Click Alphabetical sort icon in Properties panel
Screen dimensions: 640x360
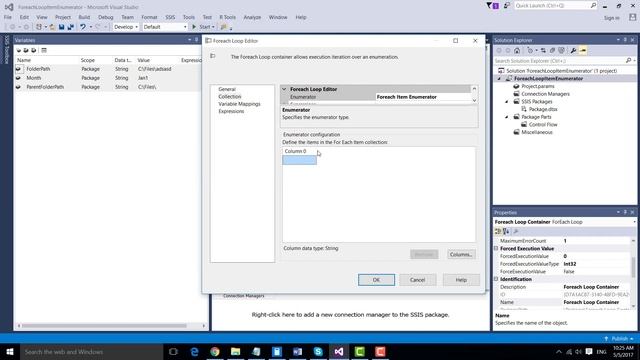click(506, 231)
